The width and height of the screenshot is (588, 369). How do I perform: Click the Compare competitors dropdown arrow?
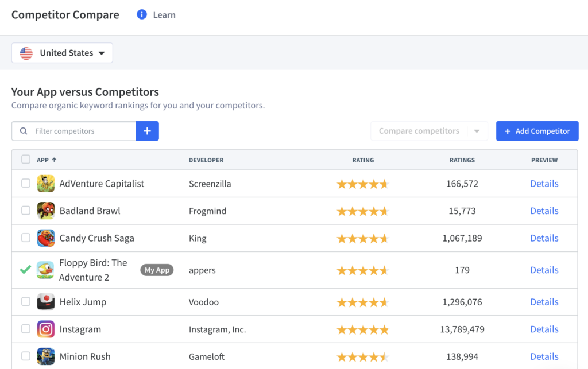point(477,131)
